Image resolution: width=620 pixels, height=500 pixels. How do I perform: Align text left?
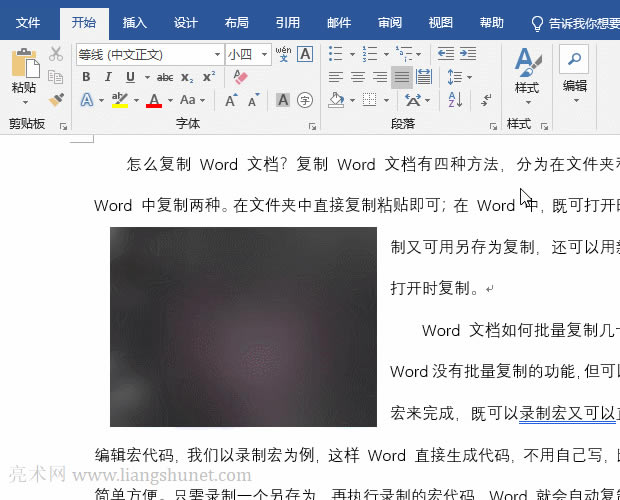tap(336, 77)
